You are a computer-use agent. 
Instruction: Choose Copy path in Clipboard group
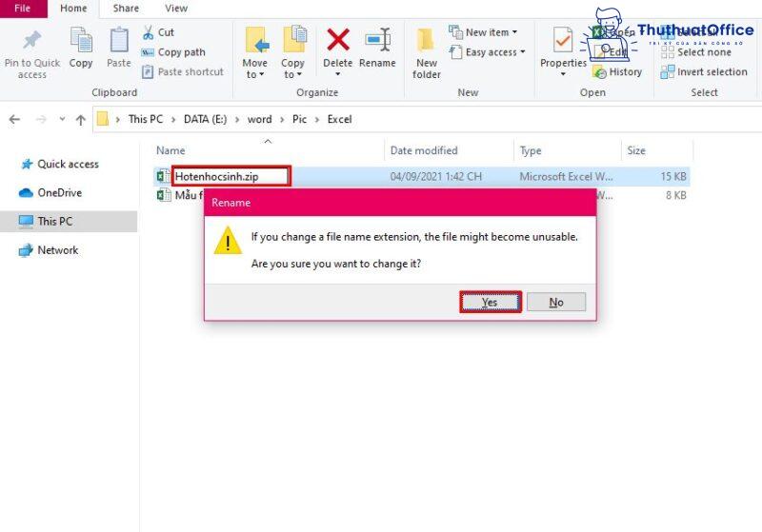point(173,52)
